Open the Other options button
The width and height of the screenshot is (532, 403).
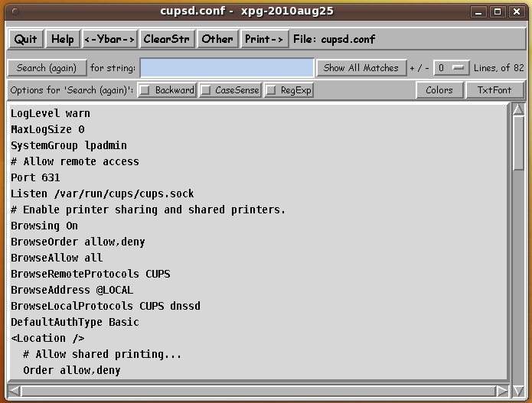pyautogui.click(x=217, y=39)
